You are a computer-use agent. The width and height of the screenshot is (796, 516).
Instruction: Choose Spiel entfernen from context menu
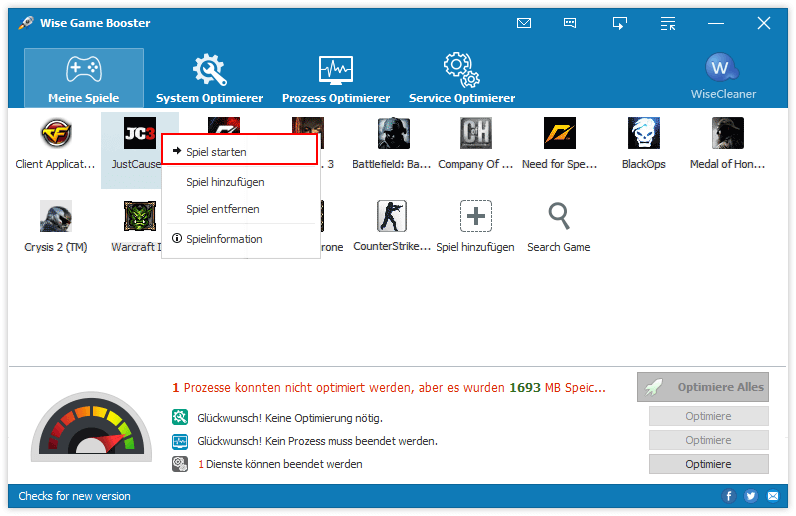(x=241, y=209)
